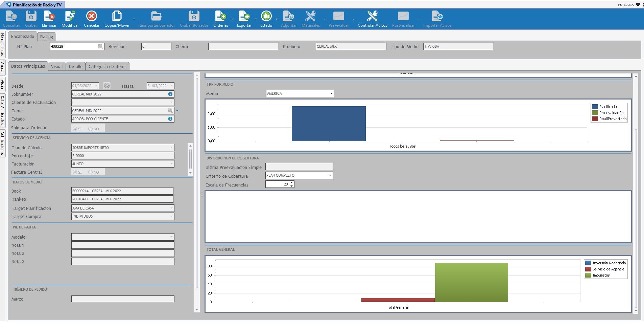Switch to the Rating tab
Screen dimensions: 644x330
pyautogui.click(x=47, y=37)
